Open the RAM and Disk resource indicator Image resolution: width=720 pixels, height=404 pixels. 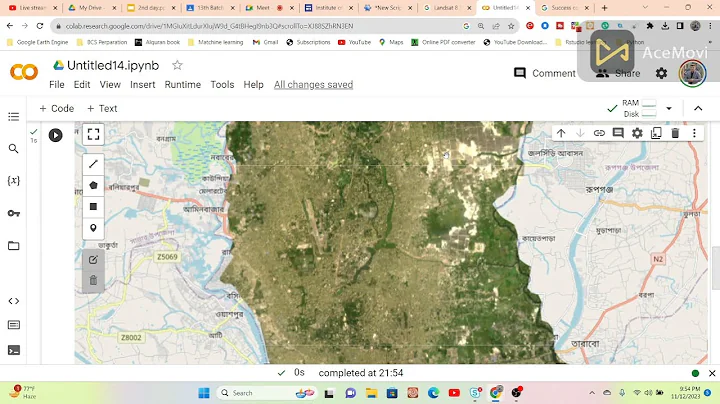tap(632, 108)
